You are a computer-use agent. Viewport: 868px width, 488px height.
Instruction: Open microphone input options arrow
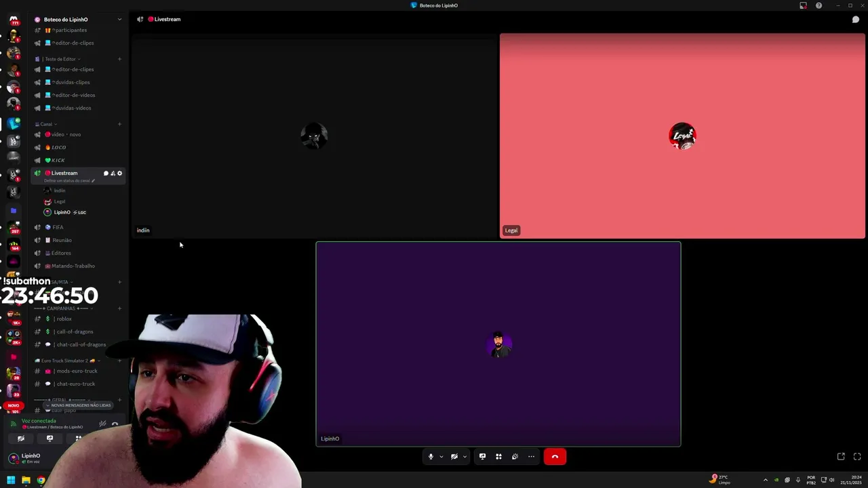[441, 457]
